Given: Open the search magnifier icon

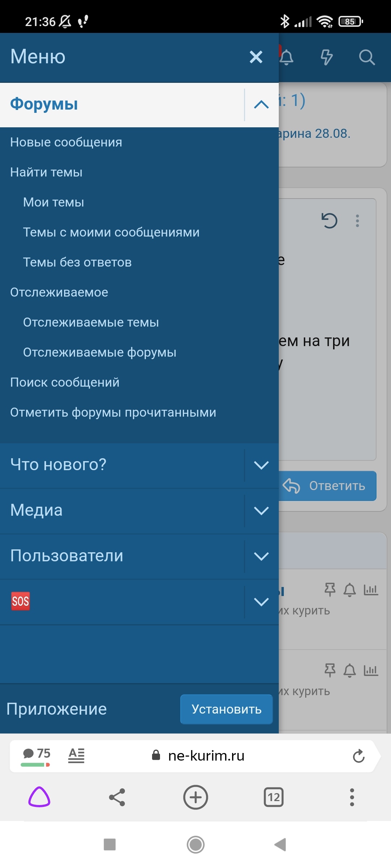Looking at the screenshot, I should [x=367, y=57].
